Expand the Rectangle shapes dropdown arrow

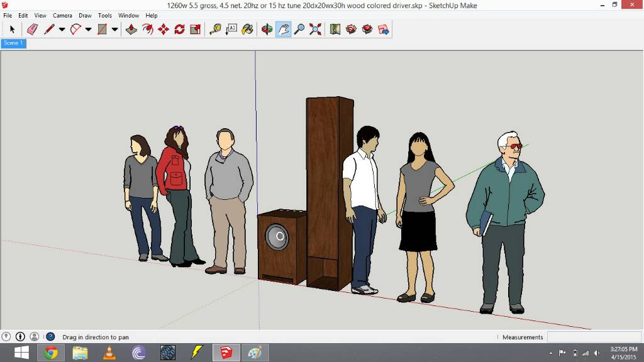click(114, 29)
